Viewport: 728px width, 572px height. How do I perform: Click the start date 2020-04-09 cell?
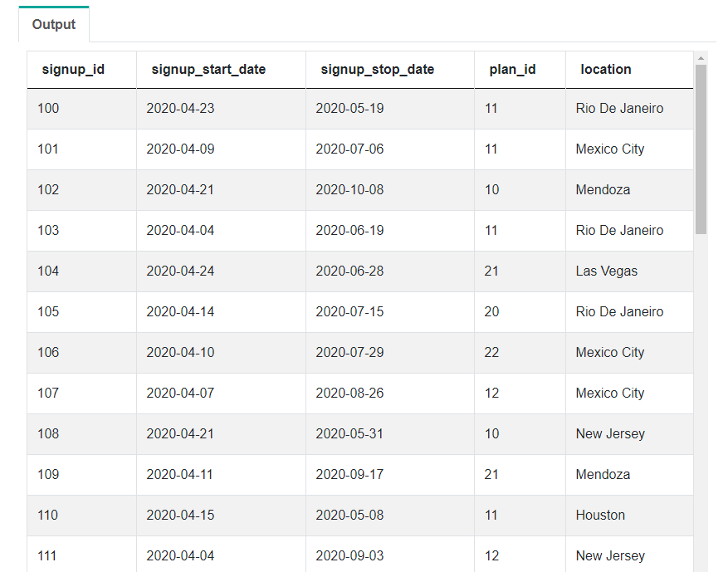(x=221, y=149)
